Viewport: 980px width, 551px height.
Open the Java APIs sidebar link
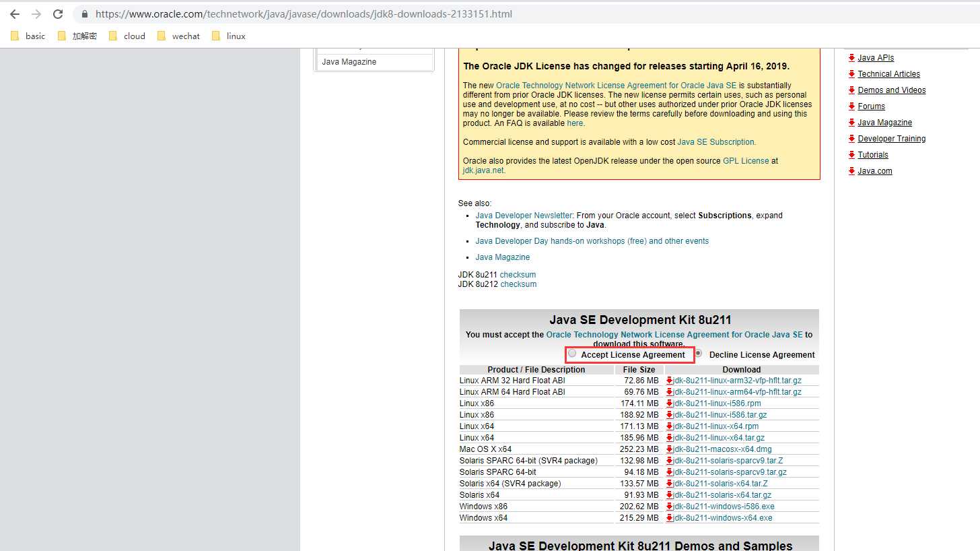pos(876,58)
